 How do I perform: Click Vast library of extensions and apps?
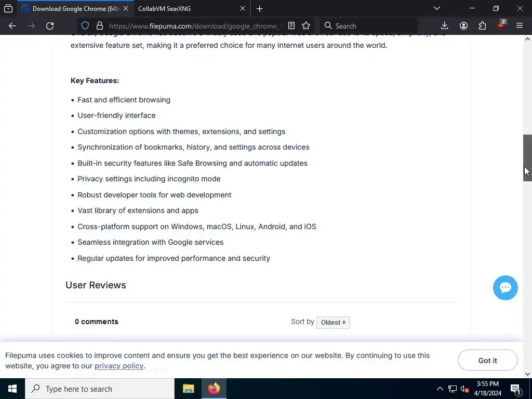(138, 210)
